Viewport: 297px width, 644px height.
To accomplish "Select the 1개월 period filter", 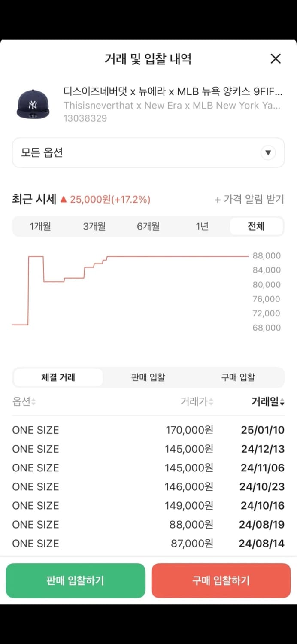I will pyautogui.click(x=39, y=227).
